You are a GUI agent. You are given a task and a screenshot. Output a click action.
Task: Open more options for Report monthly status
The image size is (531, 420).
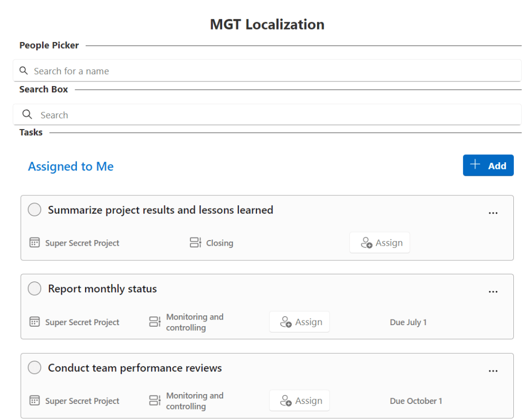tap(493, 291)
